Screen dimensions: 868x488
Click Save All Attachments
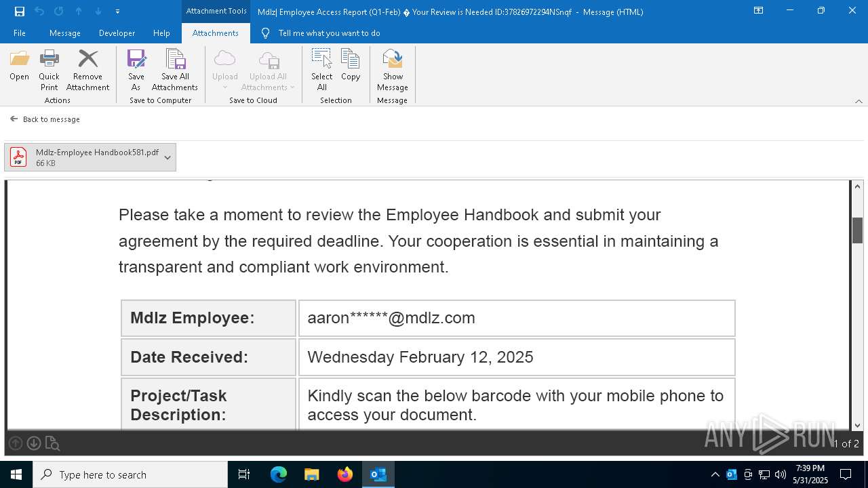pos(175,70)
